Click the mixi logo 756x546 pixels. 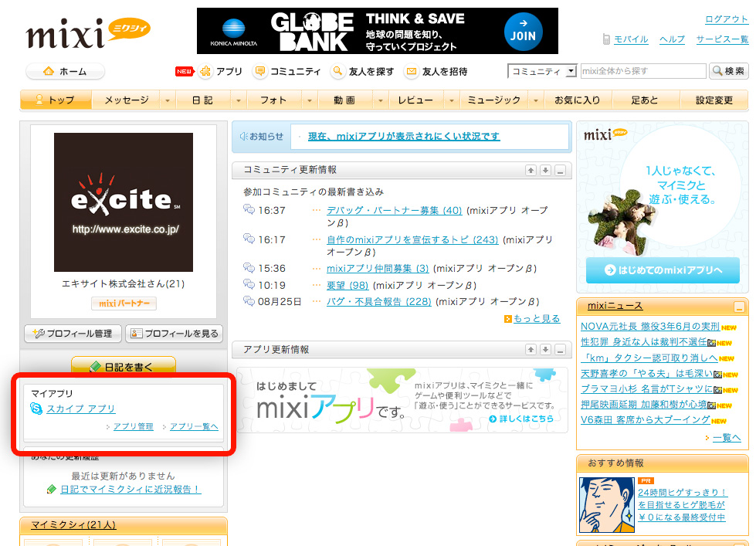point(88,32)
